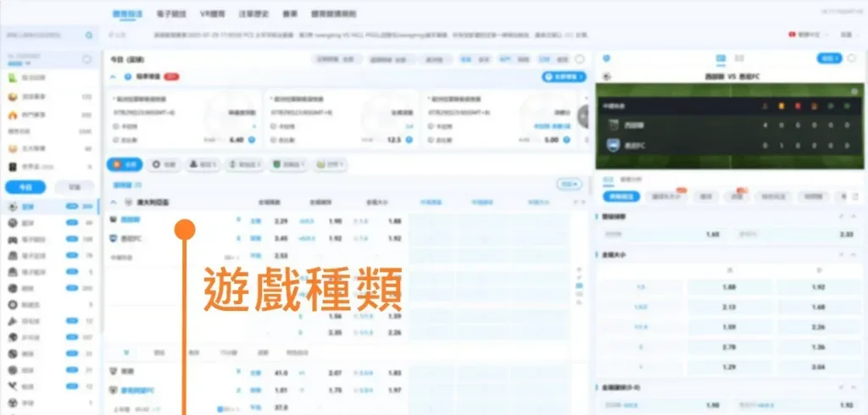
Task: Click the blue Today button in sidebar
Action: (x=25, y=187)
